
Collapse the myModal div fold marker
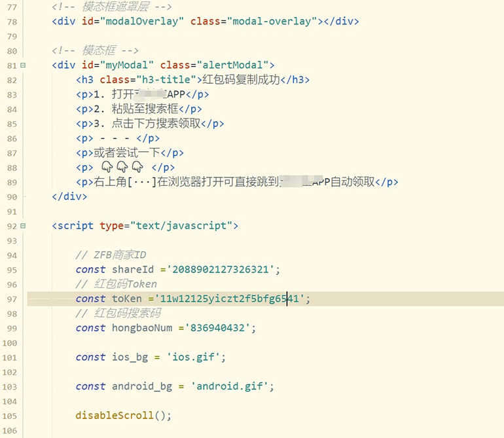(23, 65)
